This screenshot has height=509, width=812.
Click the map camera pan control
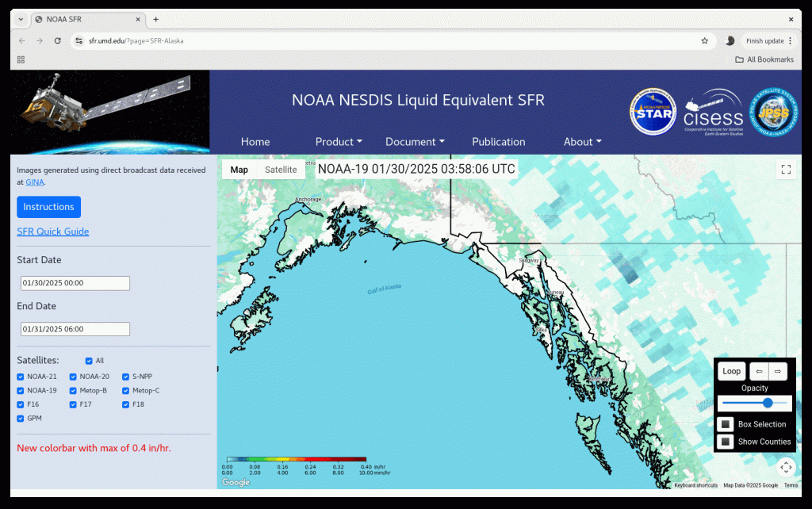click(x=786, y=468)
